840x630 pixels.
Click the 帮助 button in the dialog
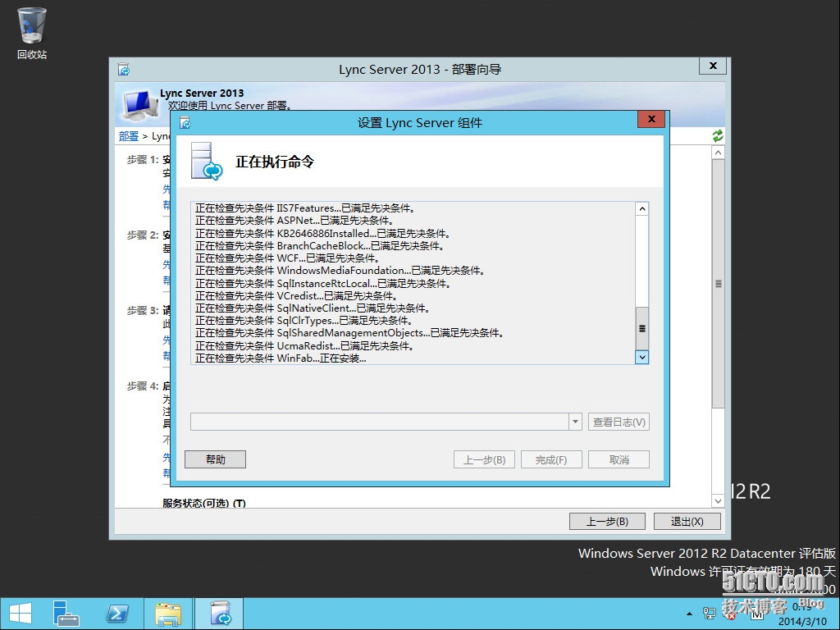(x=216, y=459)
